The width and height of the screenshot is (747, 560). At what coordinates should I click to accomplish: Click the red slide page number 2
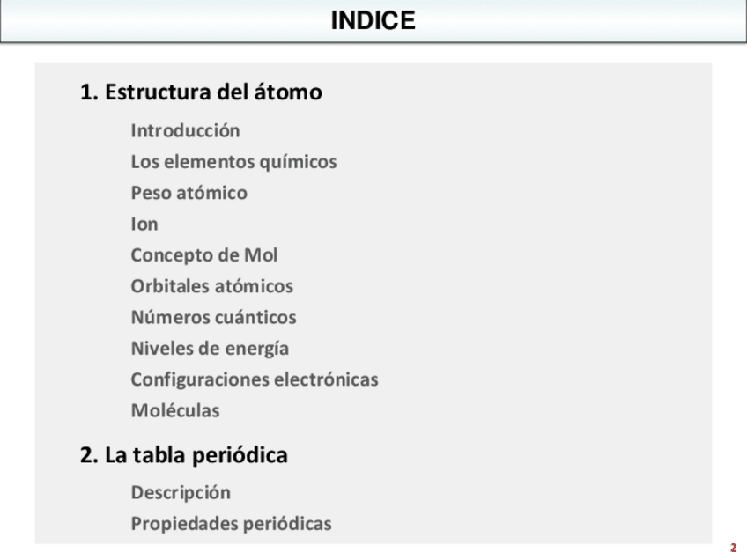pos(733,548)
